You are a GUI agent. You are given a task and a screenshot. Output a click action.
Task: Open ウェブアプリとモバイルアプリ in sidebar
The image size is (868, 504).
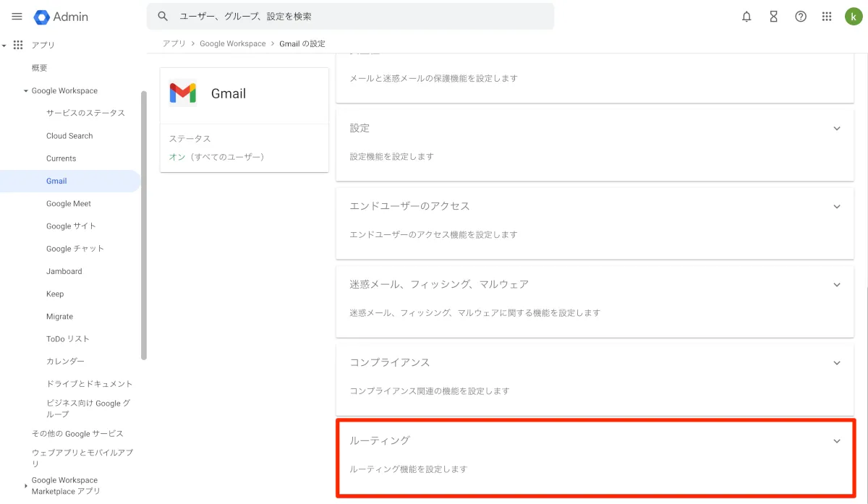point(82,458)
